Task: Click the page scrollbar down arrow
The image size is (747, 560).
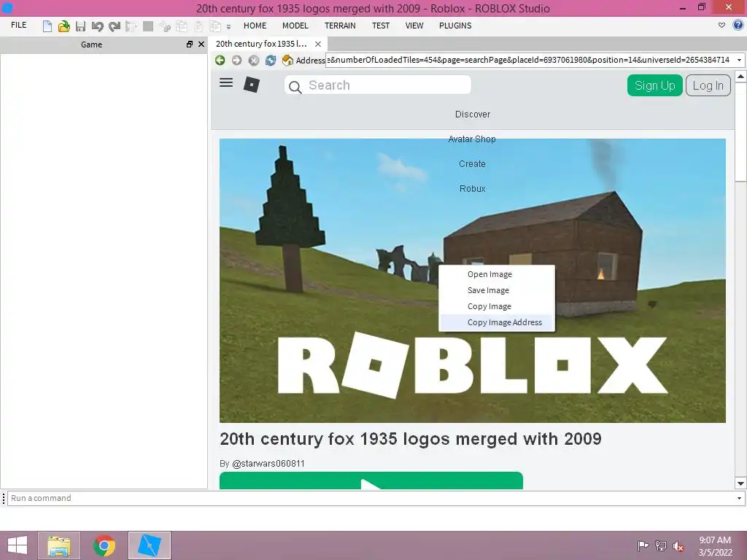Action: click(740, 483)
